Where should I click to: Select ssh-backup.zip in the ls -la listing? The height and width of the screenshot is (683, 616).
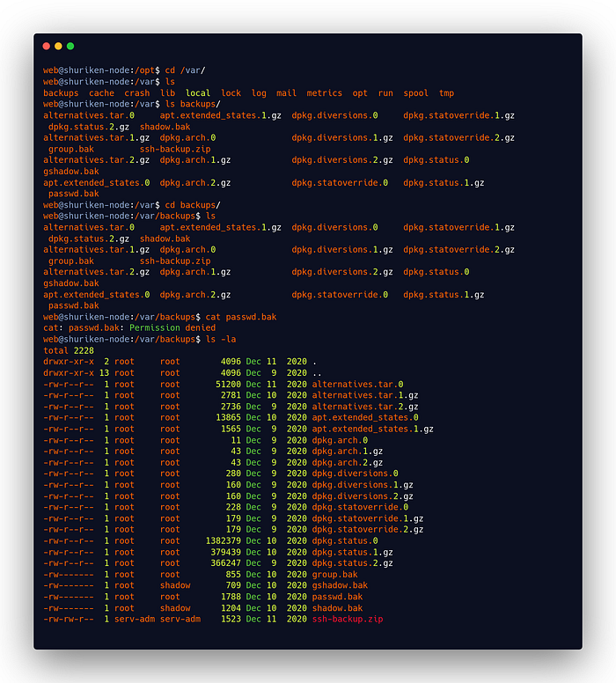pyautogui.click(x=347, y=619)
